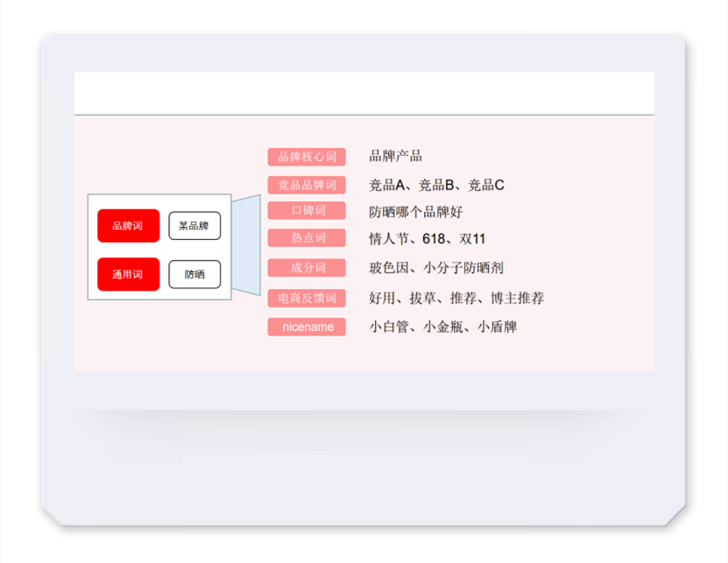Viewport: 728px width, 563px height.
Task: Click the 品牌核心词 label
Action: [x=307, y=157]
